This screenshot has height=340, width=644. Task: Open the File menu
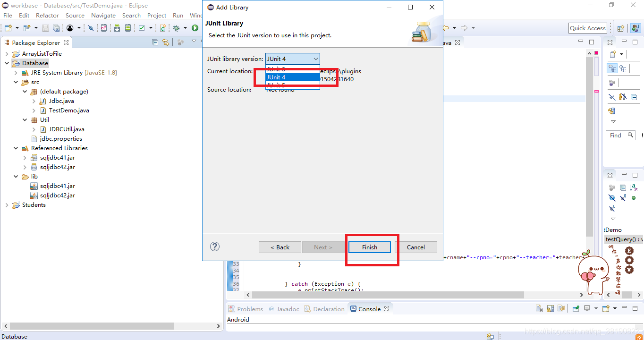coord(8,15)
